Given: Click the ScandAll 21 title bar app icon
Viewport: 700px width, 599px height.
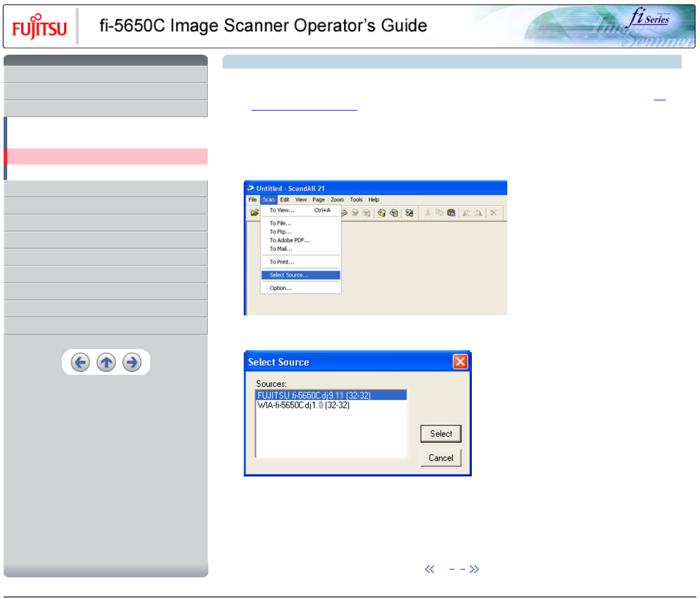Looking at the screenshot, I should click(251, 188).
